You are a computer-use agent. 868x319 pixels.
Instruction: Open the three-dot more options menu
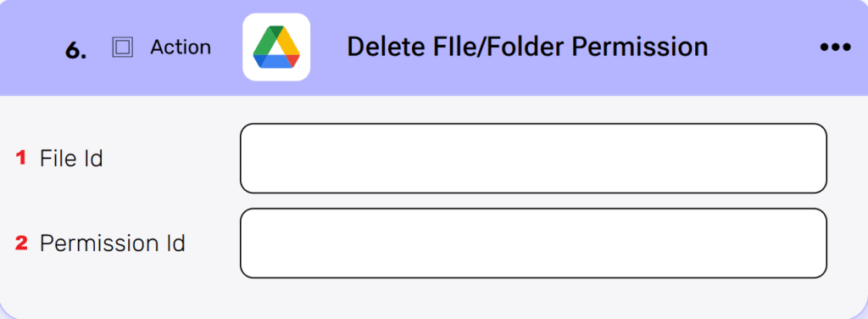[835, 47]
